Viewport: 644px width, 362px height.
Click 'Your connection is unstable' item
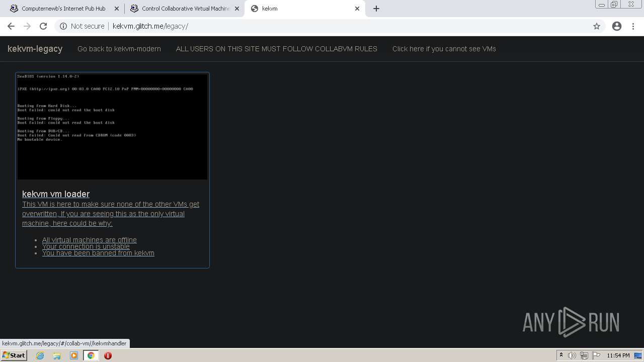[86, 246]
